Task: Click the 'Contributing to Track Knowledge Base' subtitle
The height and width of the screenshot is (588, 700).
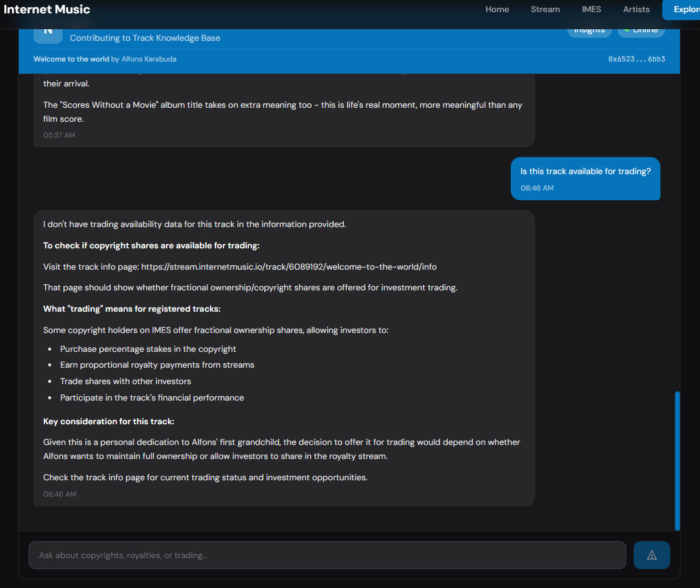Action: pyautogui.click(x=145, y=38)
